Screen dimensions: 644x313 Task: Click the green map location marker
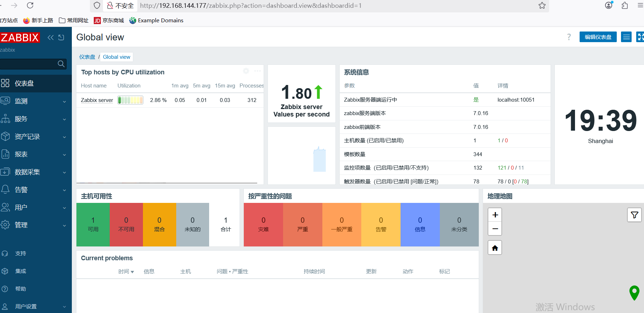634,292
